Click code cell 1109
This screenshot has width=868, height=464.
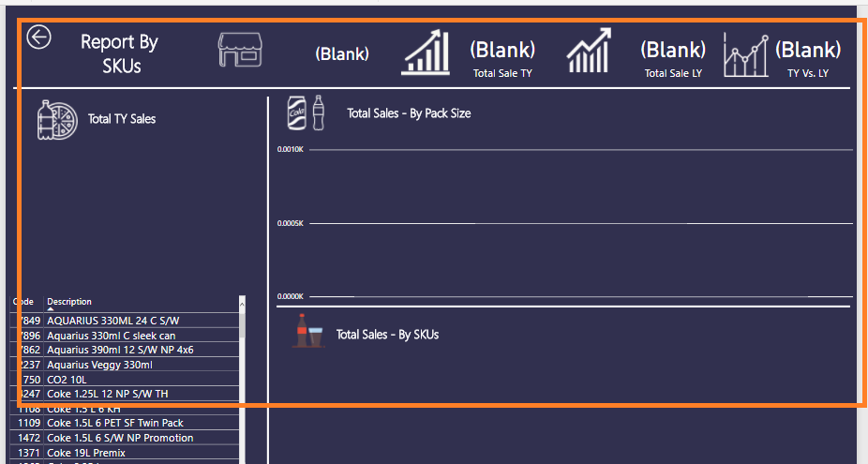point(29,423)
